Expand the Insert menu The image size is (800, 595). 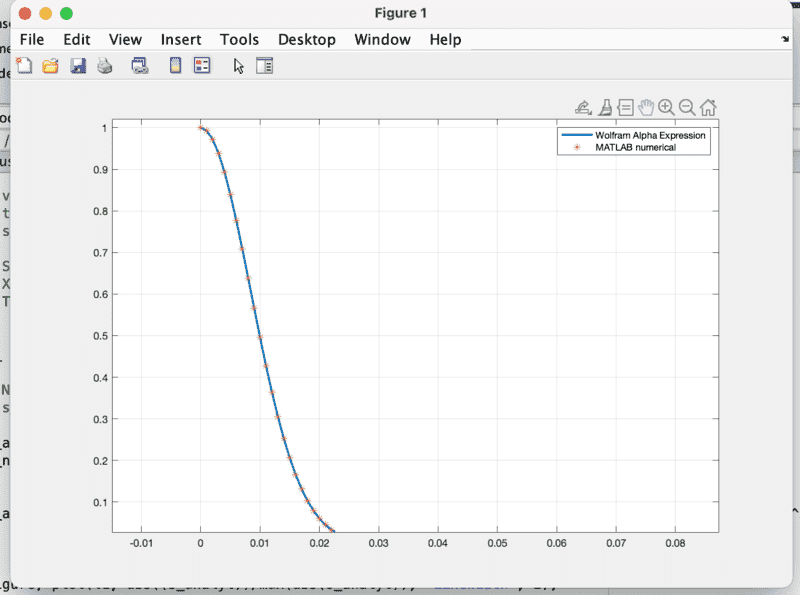(181, 40)
